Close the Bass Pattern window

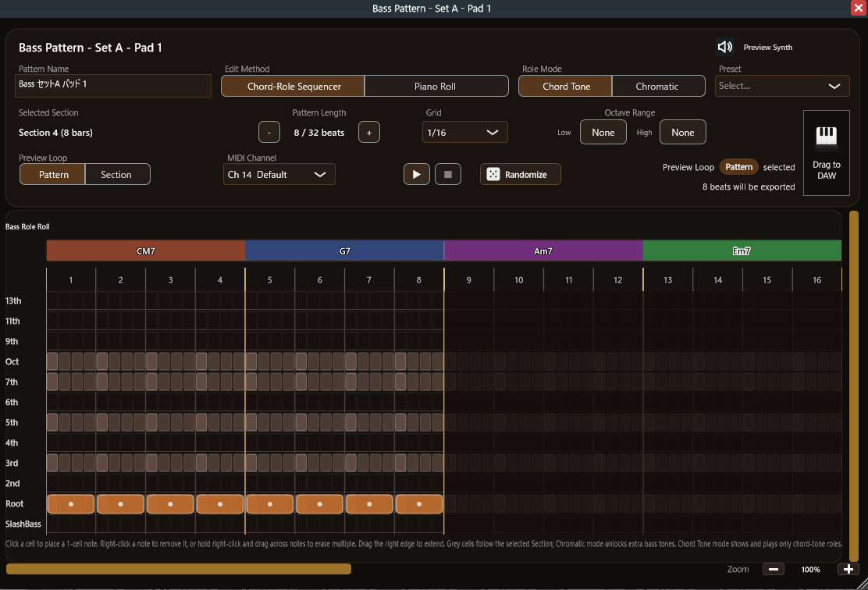tap(859, 8)
